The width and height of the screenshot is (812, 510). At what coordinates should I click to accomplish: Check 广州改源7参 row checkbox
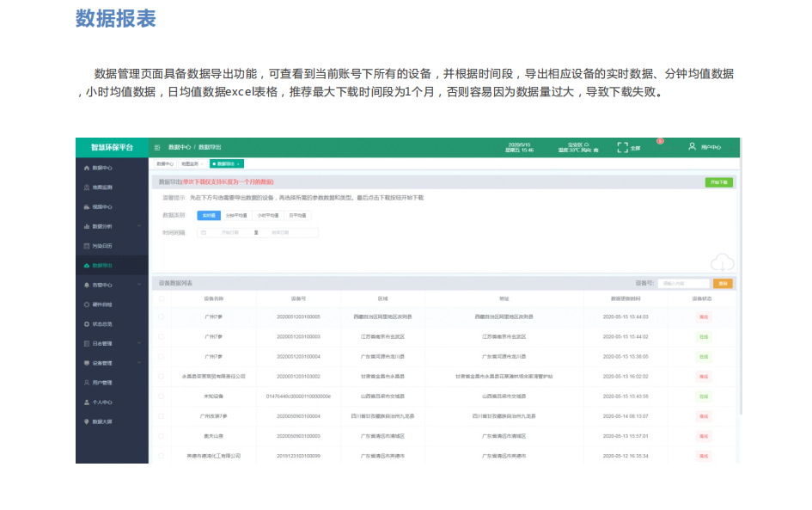162,416
